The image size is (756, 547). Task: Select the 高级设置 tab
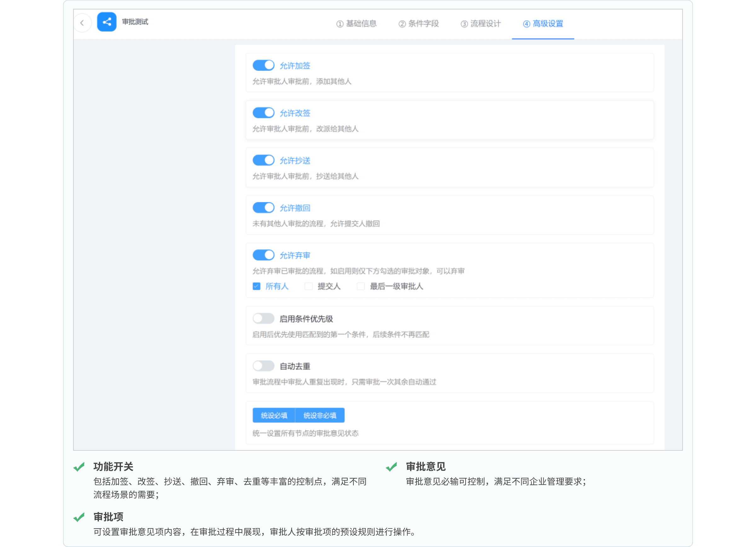tap(543, 24)
